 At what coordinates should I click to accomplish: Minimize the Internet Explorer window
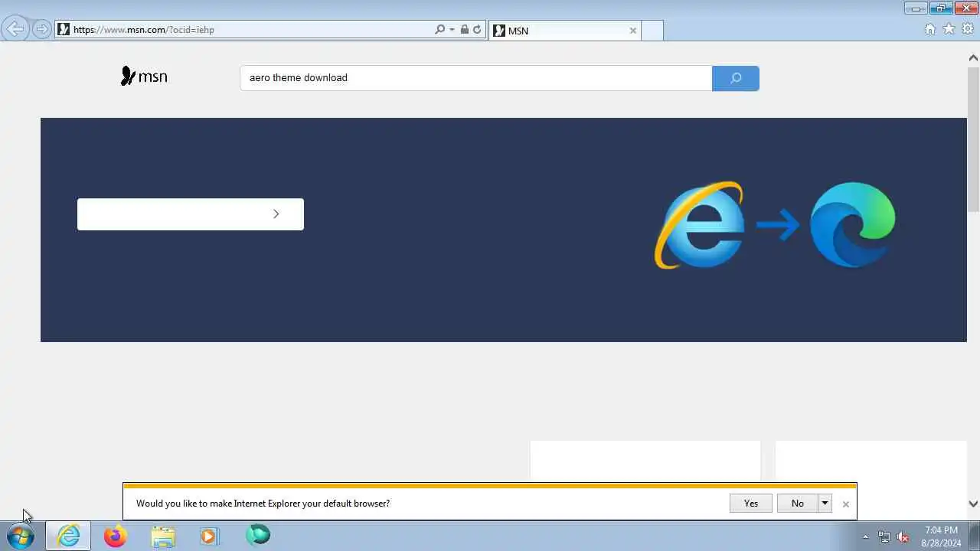(x=915, y=8)
